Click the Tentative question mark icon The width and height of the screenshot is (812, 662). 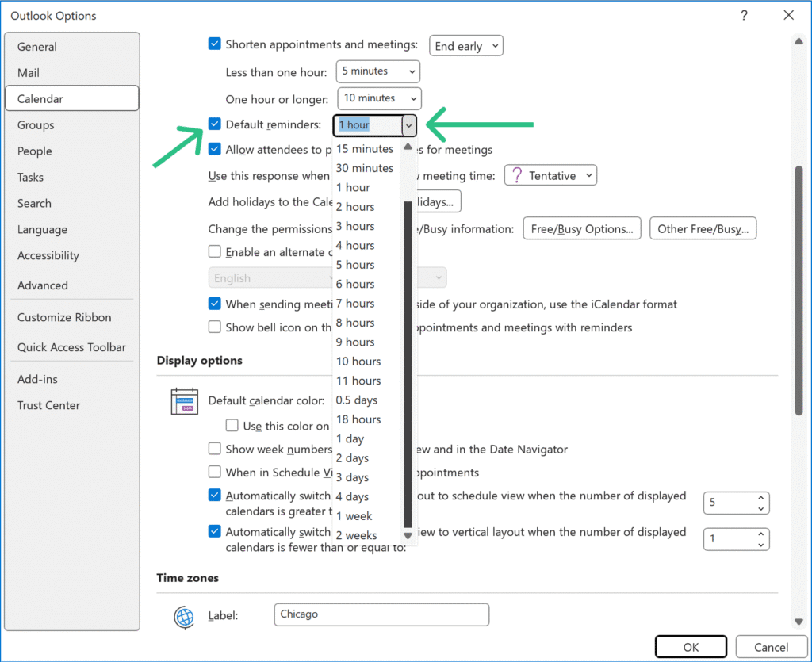[517, 175]
